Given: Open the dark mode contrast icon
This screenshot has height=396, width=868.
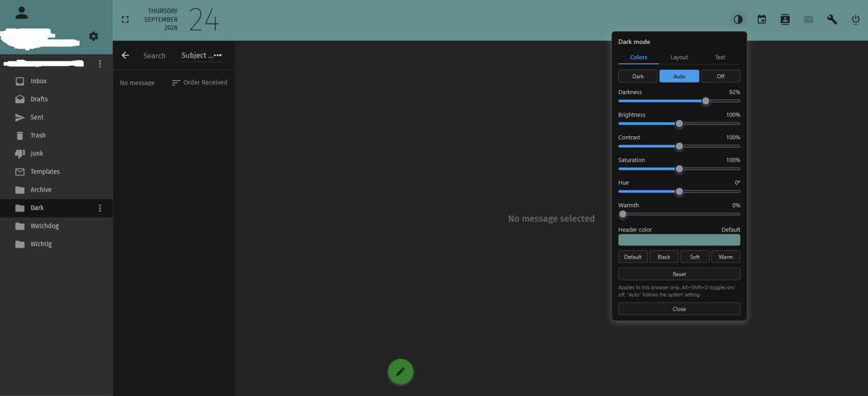Looking at the screenshot, I should (738, 19).
